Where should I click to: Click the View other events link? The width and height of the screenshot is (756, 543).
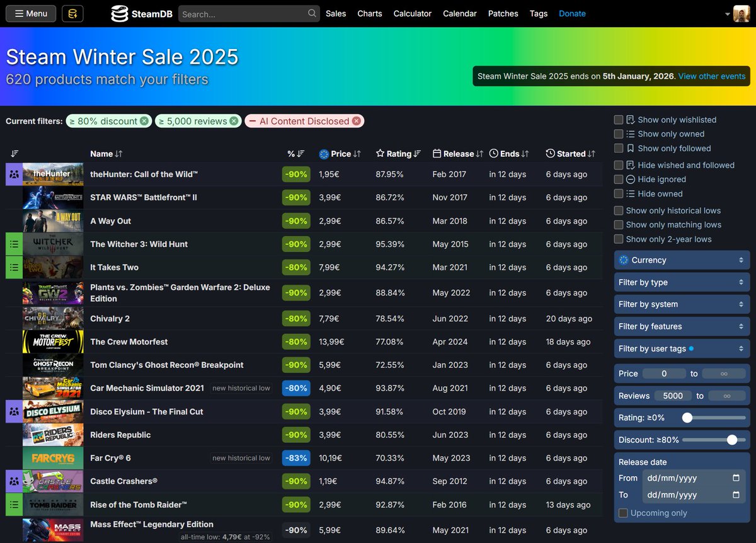(x=712, y=76)
